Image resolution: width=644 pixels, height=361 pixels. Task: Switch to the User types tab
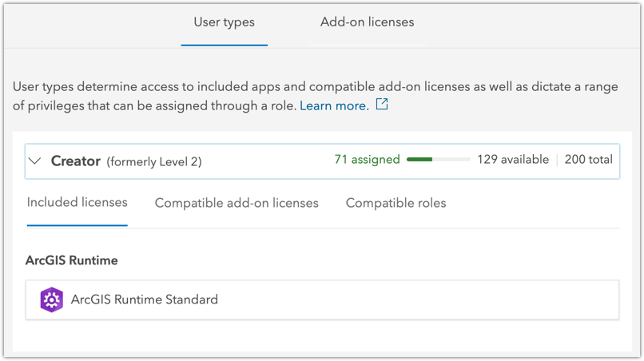pyautogui.click(x=225, y=22)
